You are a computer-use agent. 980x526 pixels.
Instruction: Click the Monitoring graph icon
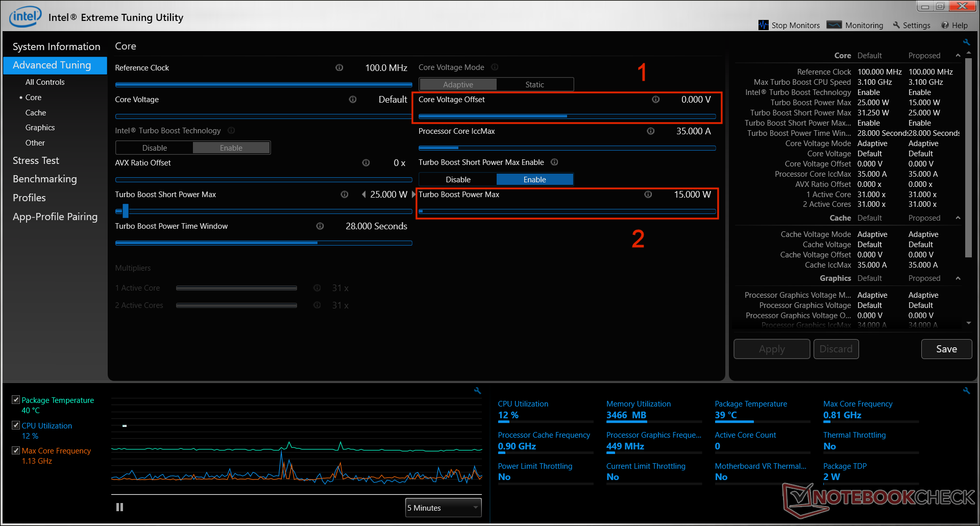tap(834, 25)
